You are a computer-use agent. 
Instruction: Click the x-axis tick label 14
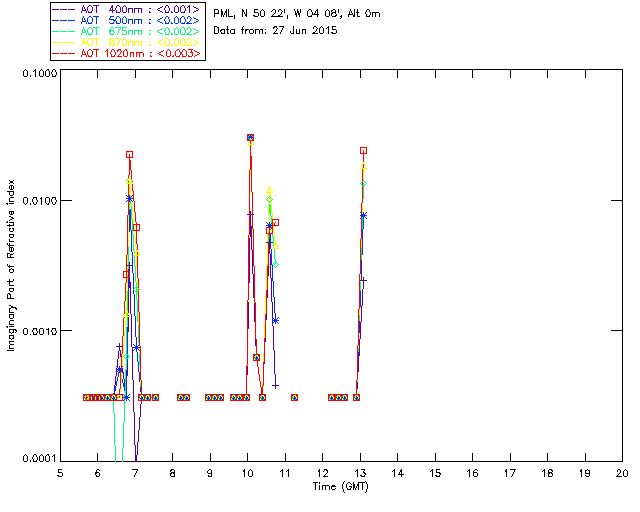[398, 473]
